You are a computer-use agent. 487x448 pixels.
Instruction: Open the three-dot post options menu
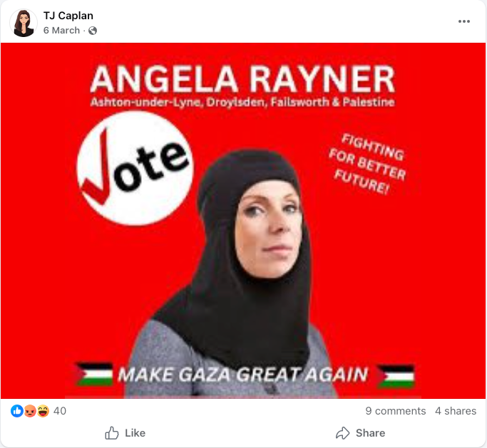coord(464,21)
